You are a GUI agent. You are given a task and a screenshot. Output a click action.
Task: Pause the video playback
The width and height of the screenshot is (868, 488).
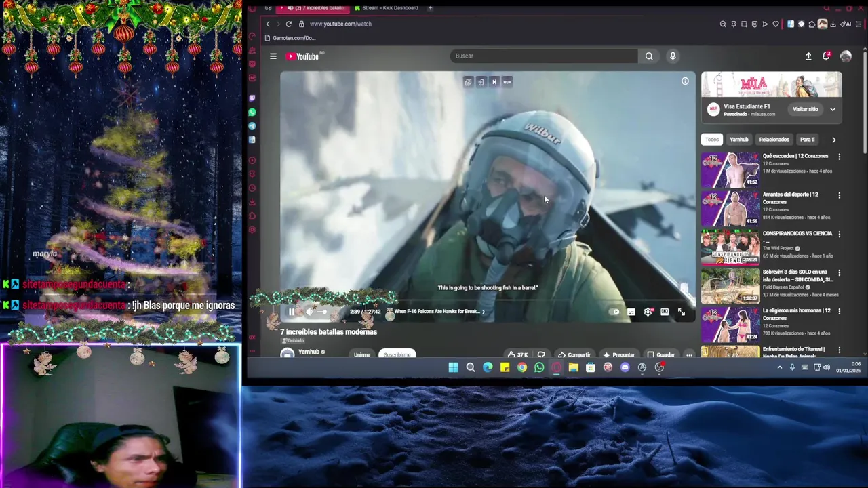(x=292, y=312)
